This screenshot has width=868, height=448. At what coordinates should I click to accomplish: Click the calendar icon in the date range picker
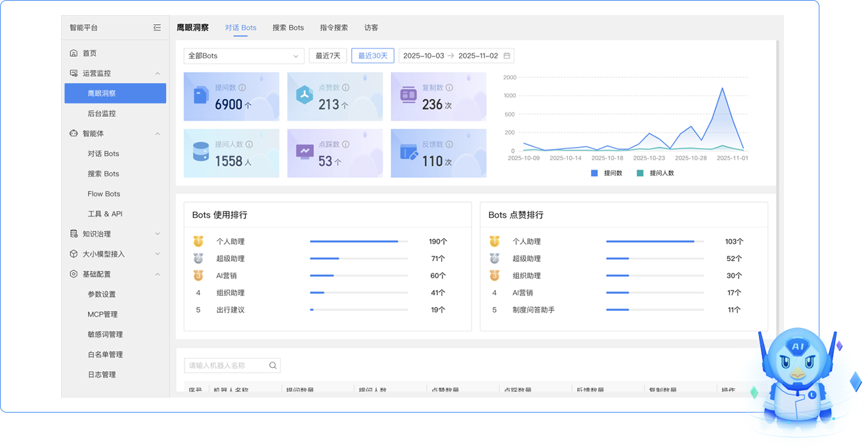[x=507, y=56]
